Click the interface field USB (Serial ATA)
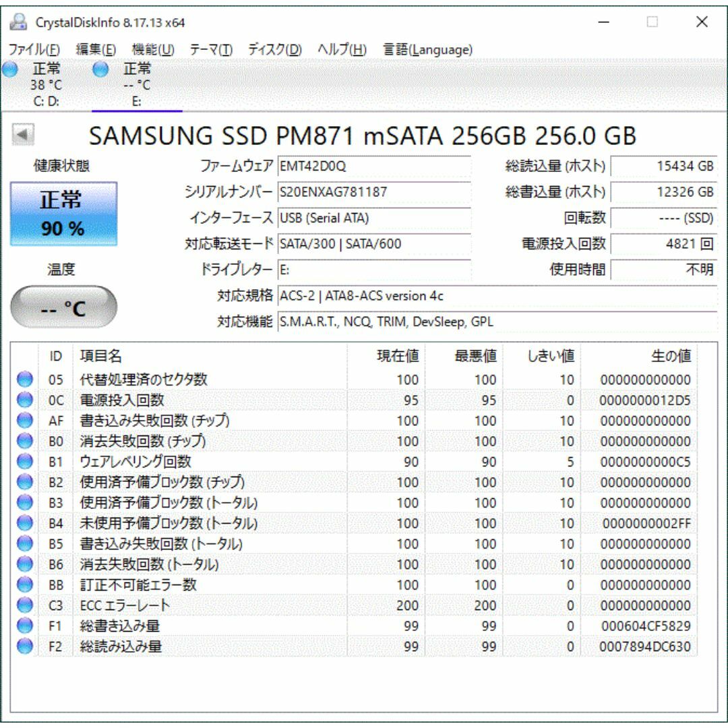 click(374, 218)
